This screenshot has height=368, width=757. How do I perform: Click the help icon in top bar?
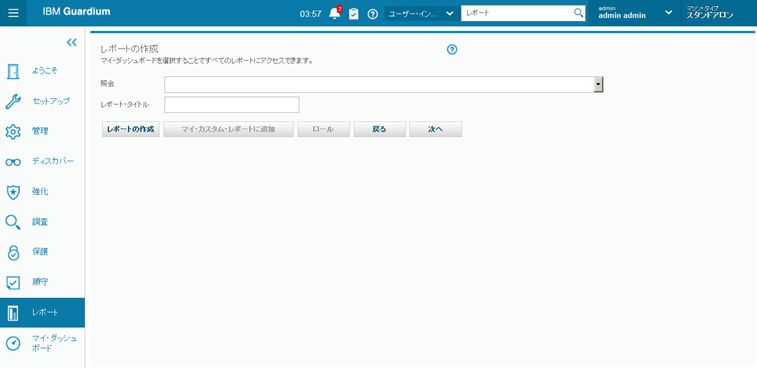click(372, 14)
